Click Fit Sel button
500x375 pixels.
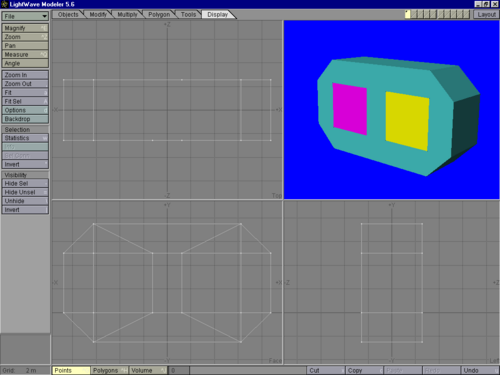pos(25,101)
